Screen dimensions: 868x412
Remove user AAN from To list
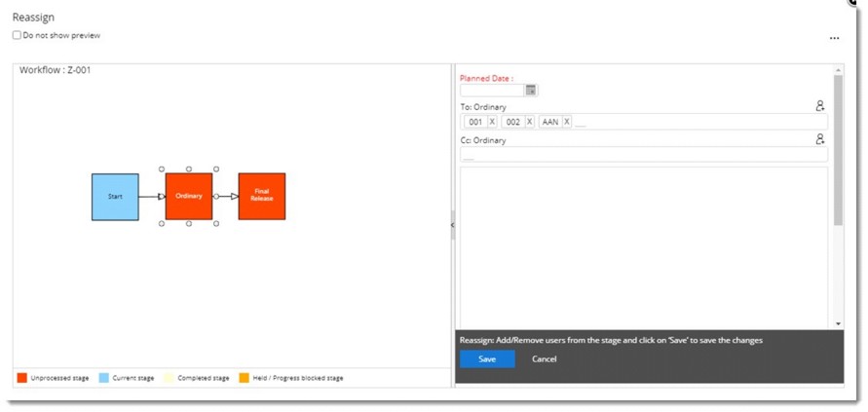[566, 122]
